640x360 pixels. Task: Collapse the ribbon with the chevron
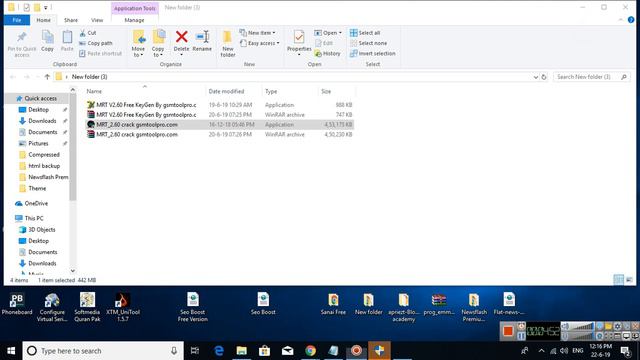tap(621, 20)
